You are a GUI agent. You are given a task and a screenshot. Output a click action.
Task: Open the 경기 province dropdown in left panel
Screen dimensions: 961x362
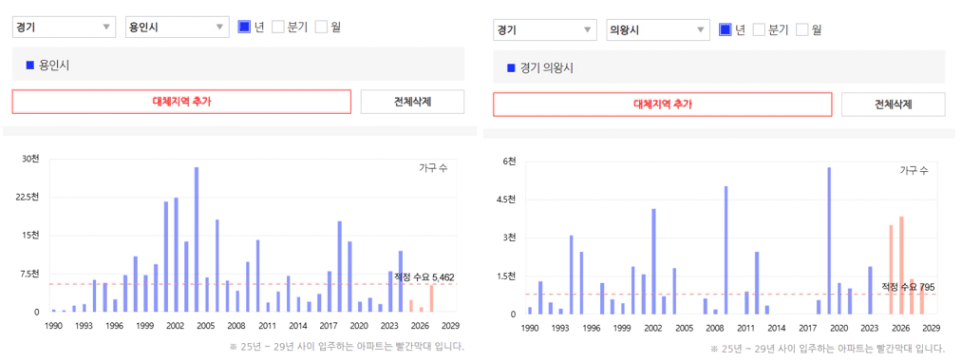[64, 27]
